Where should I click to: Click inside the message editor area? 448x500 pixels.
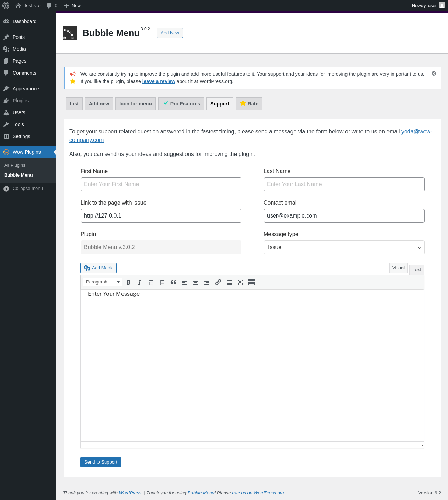[252, 365]
